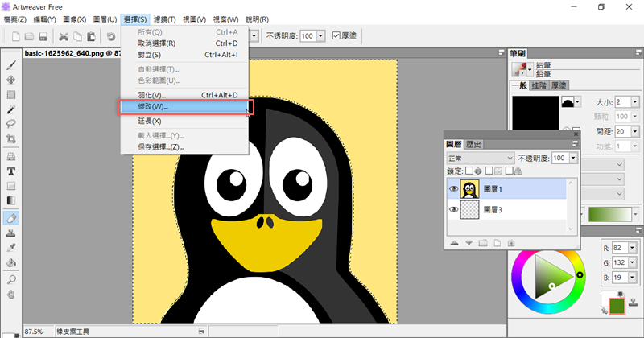This screenshot has width=644, height=338.
Task: Select the Eraser tool in the toolbox
Action: [x=11, y=218]
